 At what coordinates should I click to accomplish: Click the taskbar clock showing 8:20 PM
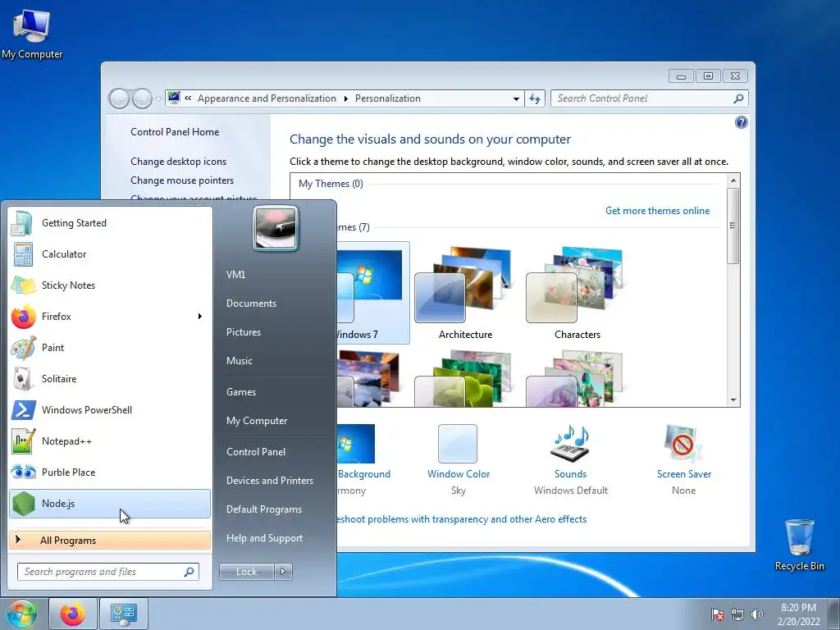798,614
